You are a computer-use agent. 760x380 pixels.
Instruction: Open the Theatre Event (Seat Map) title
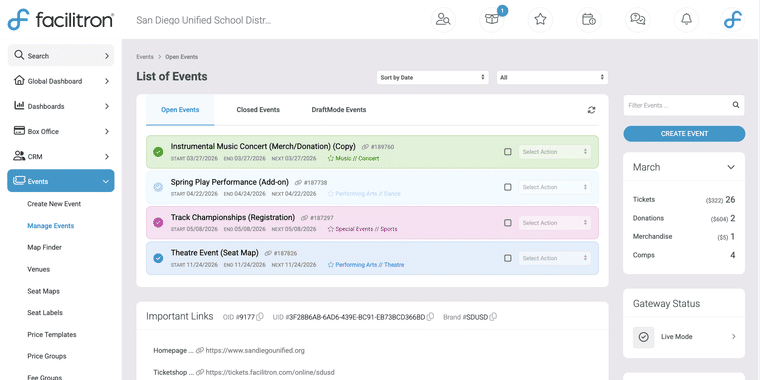pos(215,253)
